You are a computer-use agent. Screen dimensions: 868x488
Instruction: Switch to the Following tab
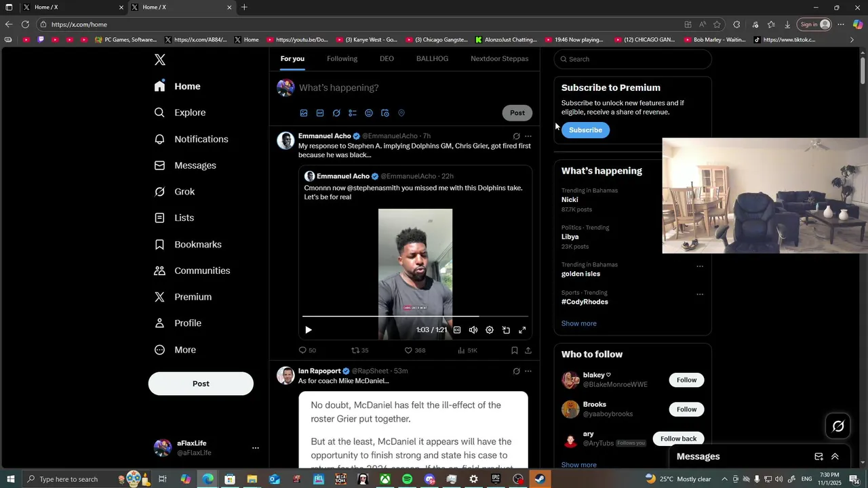point(342,59)
